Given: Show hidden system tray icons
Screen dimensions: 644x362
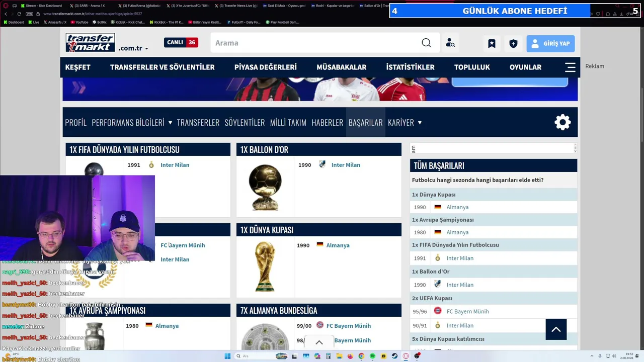Looking at the screenshot, I should pyautogui.click(x=592, y=356).
